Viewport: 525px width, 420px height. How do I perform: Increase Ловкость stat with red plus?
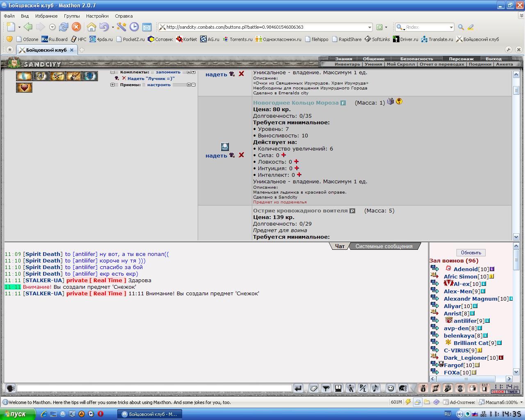tap(296, 162)
